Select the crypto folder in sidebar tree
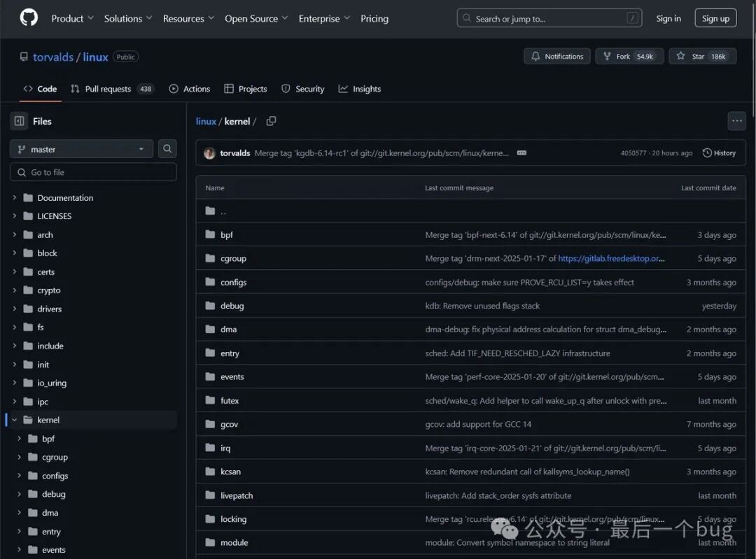The height and width of the screenshot is (559, 756). click(x=49, y=290)
